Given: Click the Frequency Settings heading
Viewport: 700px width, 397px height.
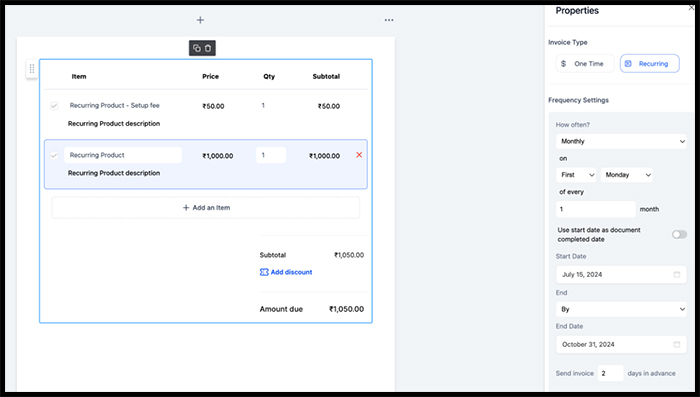Looking at the screenshot, I should tap(579, 100).
